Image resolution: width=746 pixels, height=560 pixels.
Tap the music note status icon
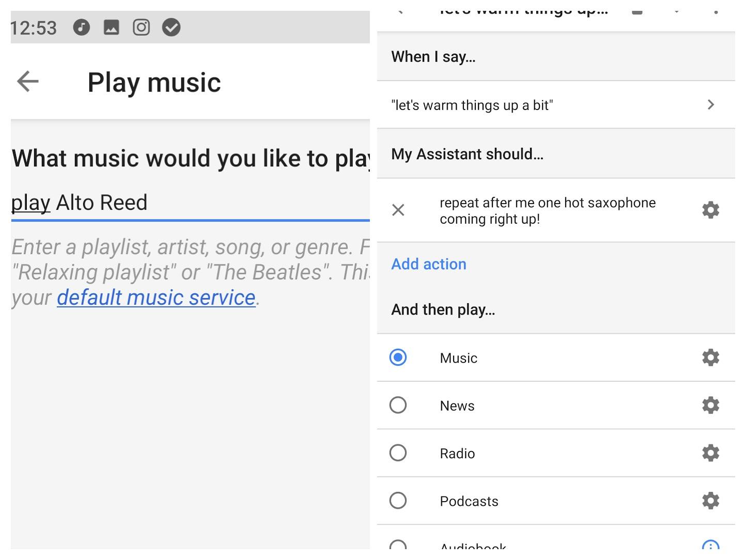[81, 27]
